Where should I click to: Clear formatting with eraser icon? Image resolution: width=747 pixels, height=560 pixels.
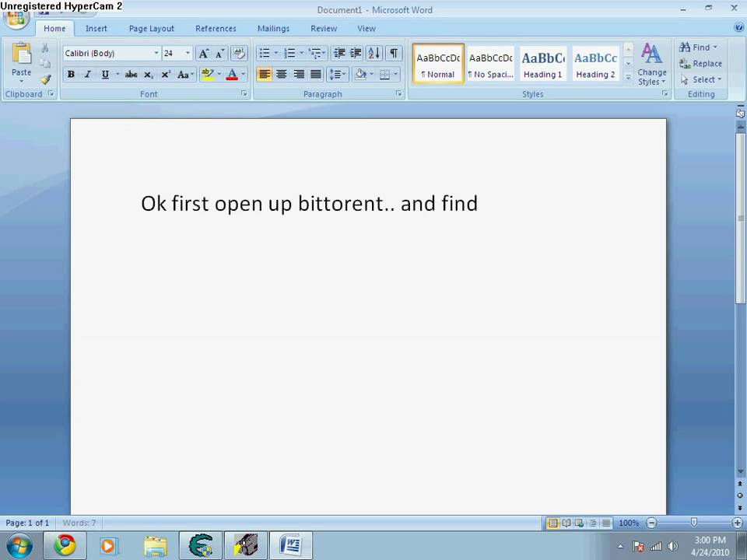239,54
